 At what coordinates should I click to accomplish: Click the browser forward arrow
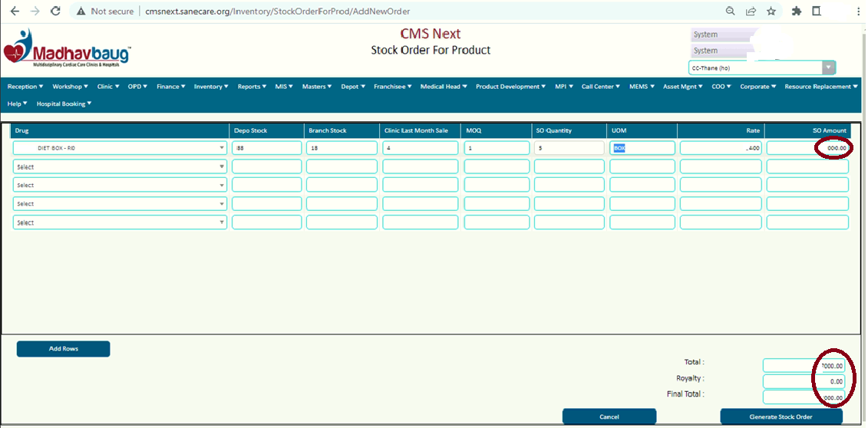click(35, 12)
